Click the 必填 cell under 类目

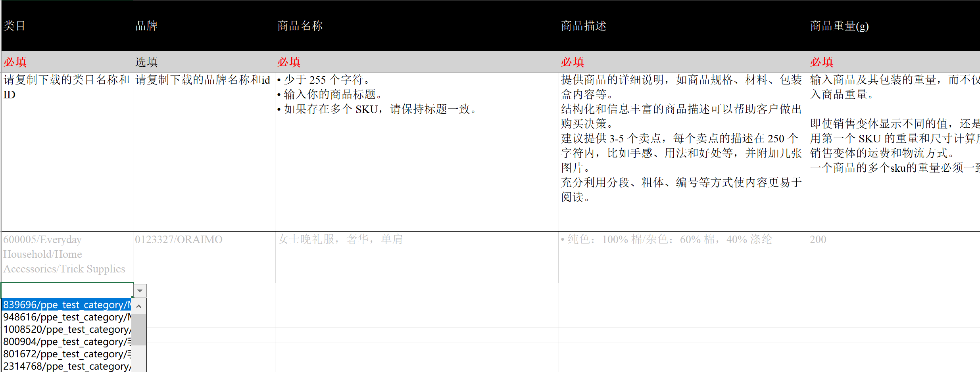pos(67,62)
